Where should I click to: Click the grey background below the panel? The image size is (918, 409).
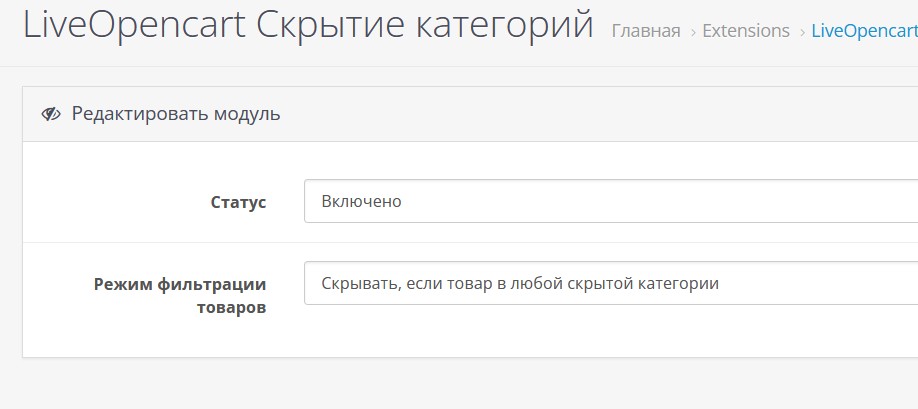468,384
